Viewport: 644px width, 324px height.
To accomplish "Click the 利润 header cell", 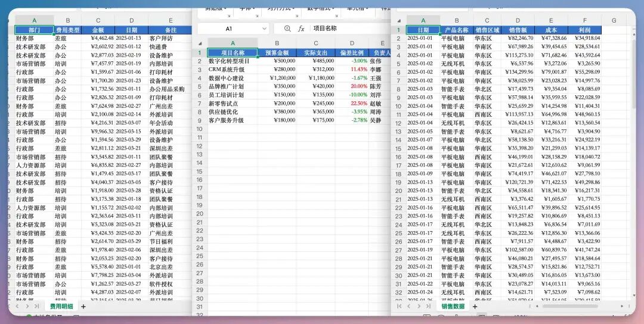I will coord(584,30).
